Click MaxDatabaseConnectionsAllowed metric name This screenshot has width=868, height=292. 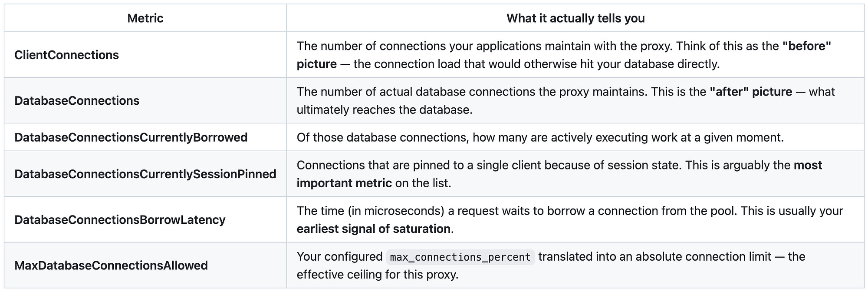tap(111, 265)
